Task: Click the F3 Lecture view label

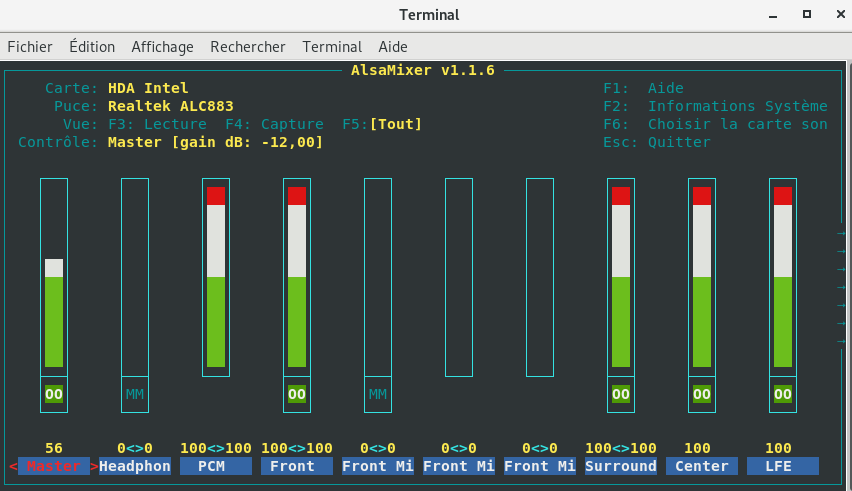Action: pos(157,124)
